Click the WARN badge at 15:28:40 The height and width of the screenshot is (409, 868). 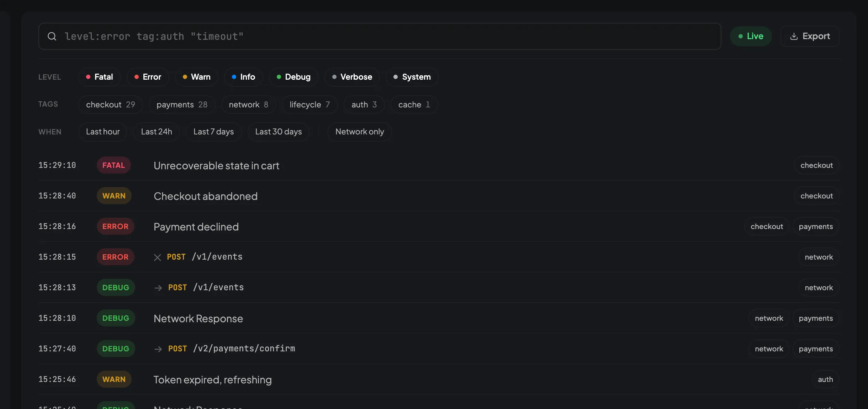(114, 196)
